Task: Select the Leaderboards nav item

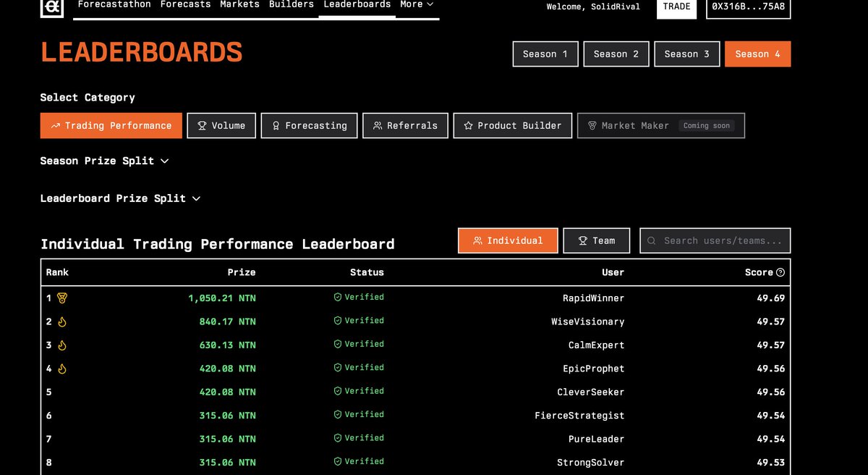Action: [x=357, y=4]
